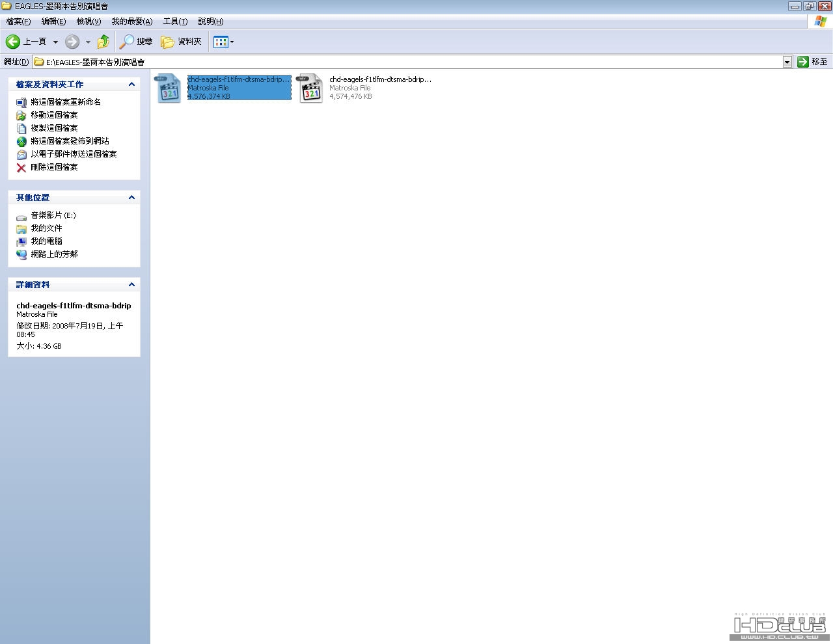
Task: Click the Network Neighborhood icon
Action: point(21,254)
